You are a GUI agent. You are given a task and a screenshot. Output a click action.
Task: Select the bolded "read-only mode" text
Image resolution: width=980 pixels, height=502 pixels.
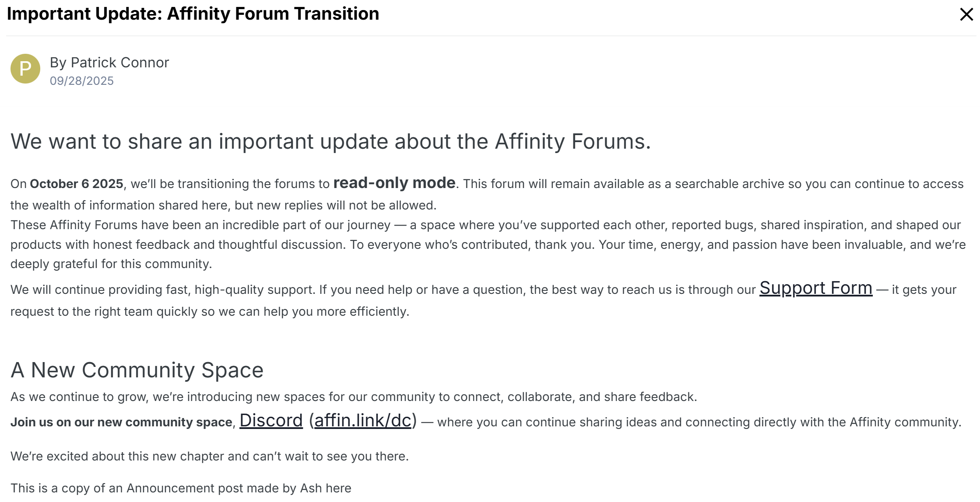[394, 183]
